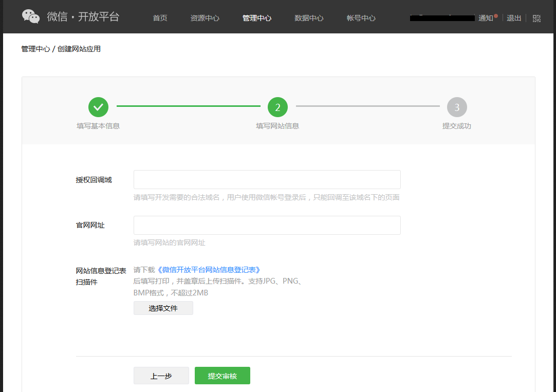Download 微信开放平台网站信息登记表 form link

pos(209,270)
